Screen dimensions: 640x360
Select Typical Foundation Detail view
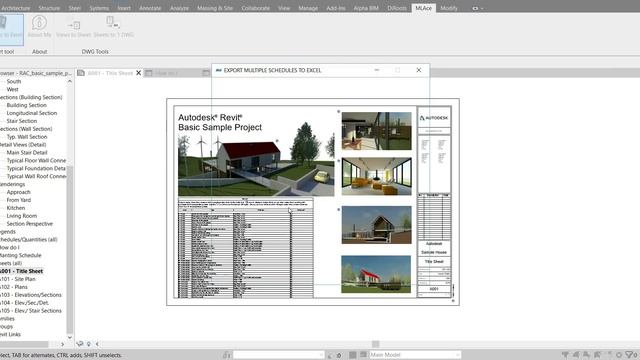coord(36,168)
